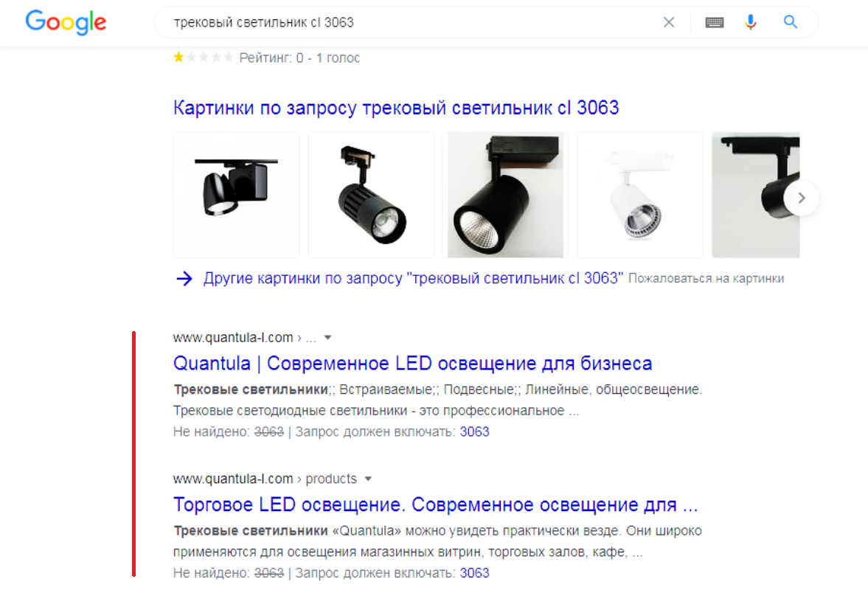
Task: Click the Google logo
Action: 66,22
